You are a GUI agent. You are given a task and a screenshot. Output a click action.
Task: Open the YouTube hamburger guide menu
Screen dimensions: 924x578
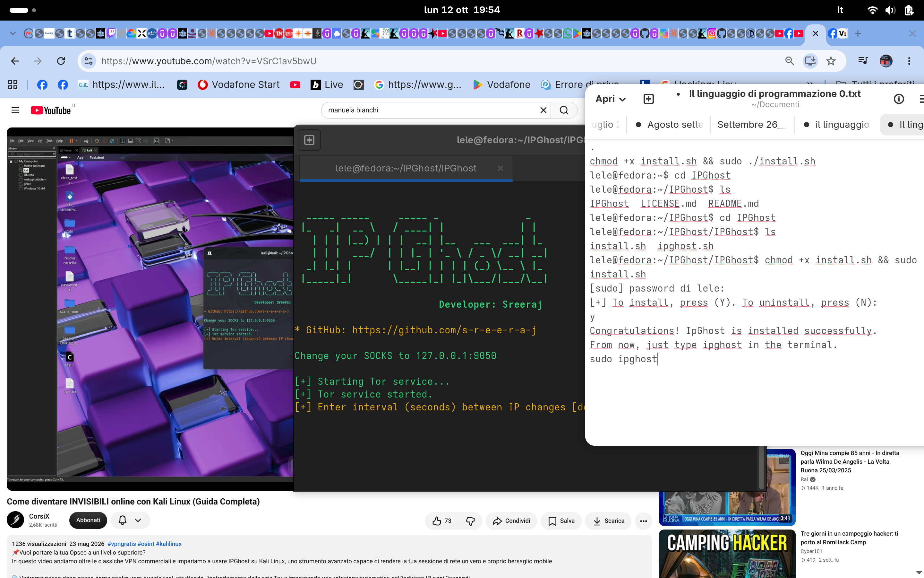(x=15, y=110)
